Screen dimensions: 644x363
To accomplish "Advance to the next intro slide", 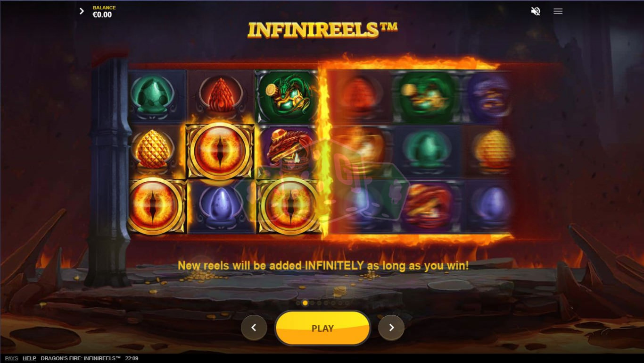I will [391, 328].
